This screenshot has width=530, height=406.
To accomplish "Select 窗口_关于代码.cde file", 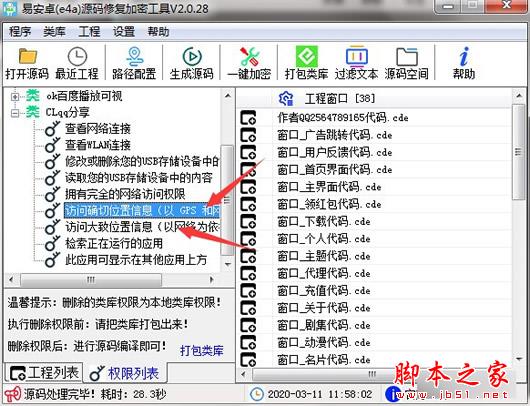I will coord(324,308).
